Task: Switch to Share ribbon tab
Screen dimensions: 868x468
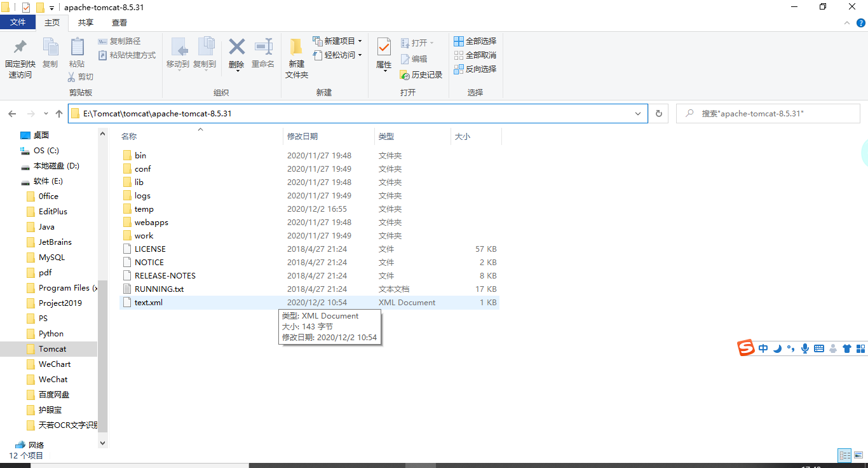Action: tap(86, 22)
